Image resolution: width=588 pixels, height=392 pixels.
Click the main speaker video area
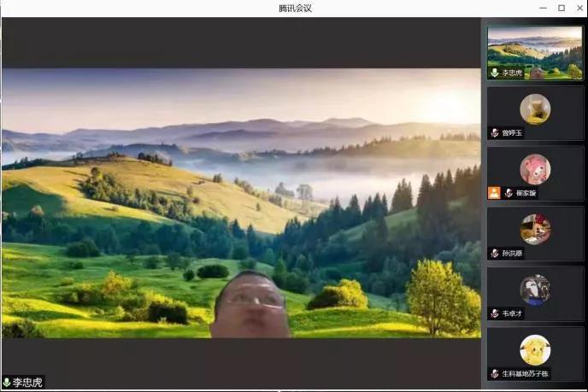[241, 202]
